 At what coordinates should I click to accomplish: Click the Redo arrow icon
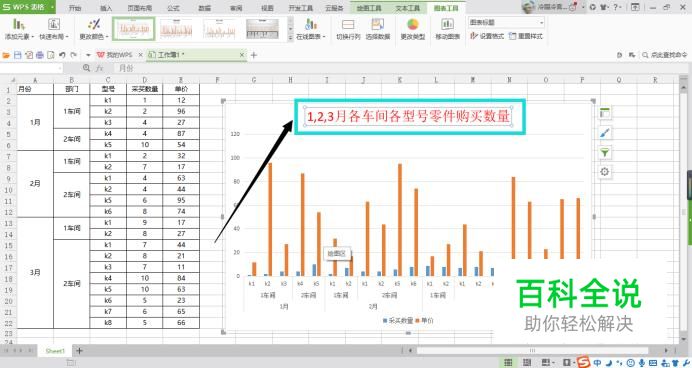tap(74, 55)
